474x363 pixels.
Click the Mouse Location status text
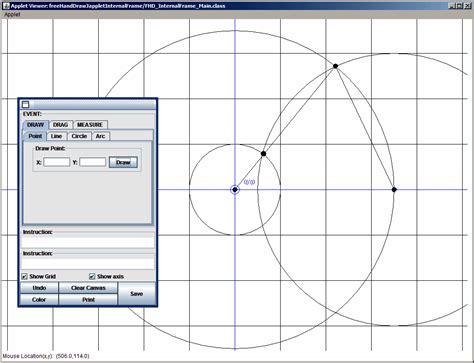tap(46, 356)
